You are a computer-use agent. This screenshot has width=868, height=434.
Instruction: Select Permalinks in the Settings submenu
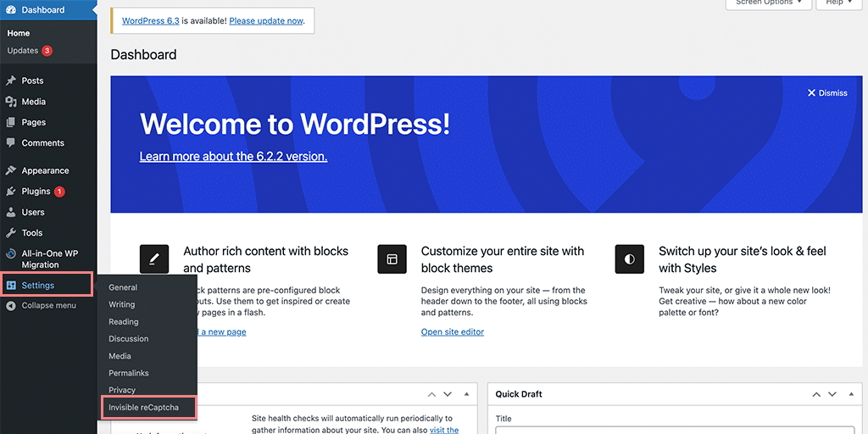tap(128, 373)
